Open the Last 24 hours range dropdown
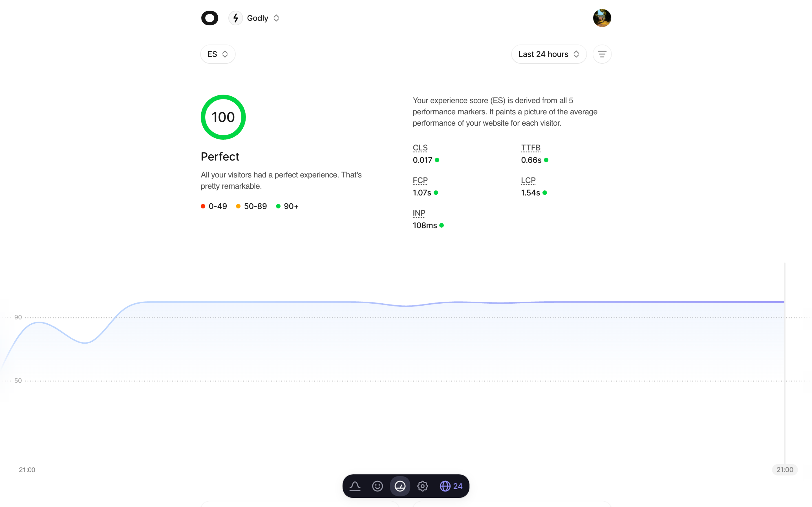Image resolution: width=812 pixels, height=507 pixels. pyautogui.click(x=549, y=54)
